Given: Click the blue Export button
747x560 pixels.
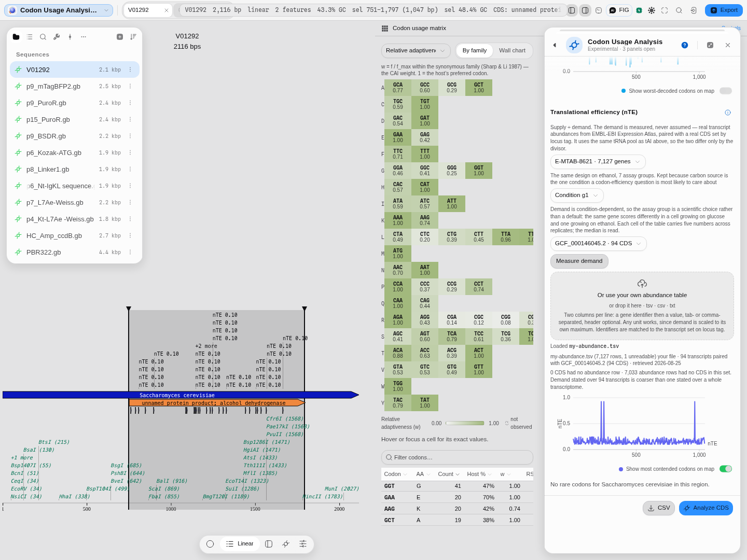Looking at the screenshot, I should point(724,10).
